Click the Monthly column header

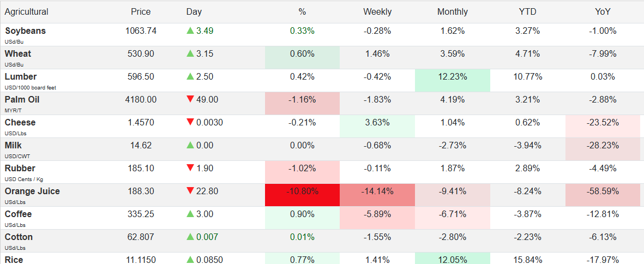point(453,11)
